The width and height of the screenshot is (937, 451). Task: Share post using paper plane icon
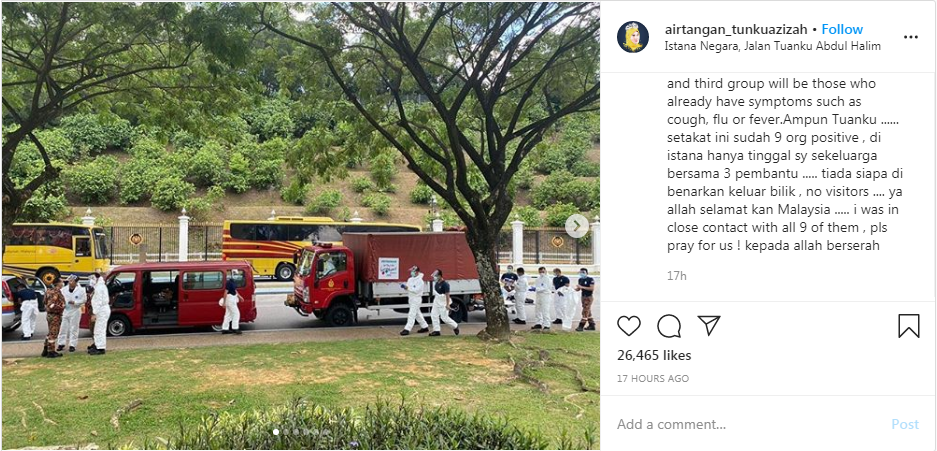click(709, 326)
